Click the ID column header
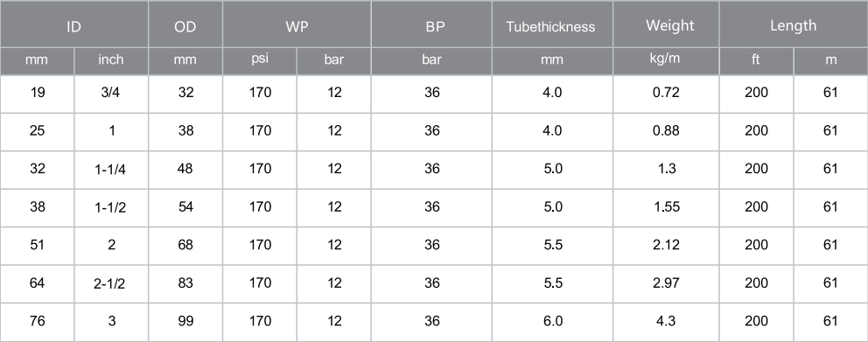This screenshot has height=342, width=868. 73,24
